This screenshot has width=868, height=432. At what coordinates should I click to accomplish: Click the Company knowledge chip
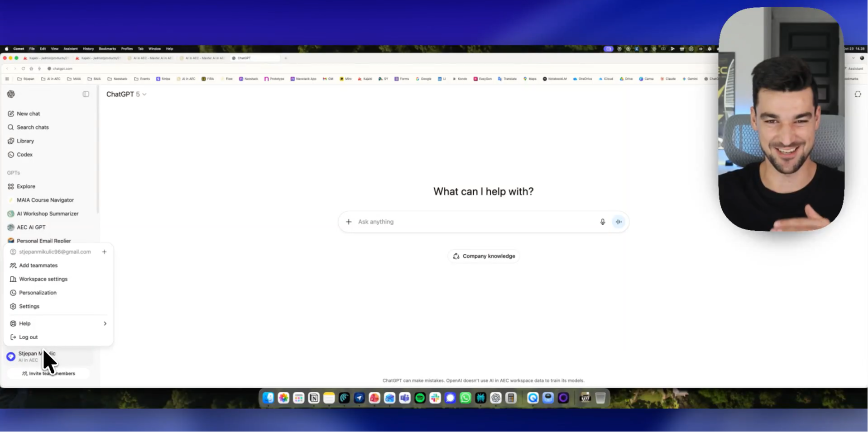coord(484,256)
